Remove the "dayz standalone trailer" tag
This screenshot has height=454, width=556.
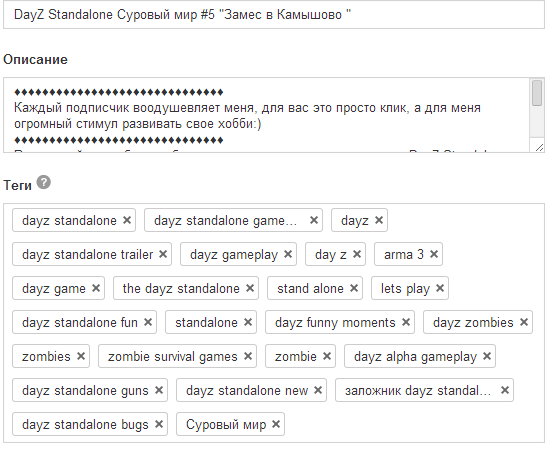tap(163, 254)
